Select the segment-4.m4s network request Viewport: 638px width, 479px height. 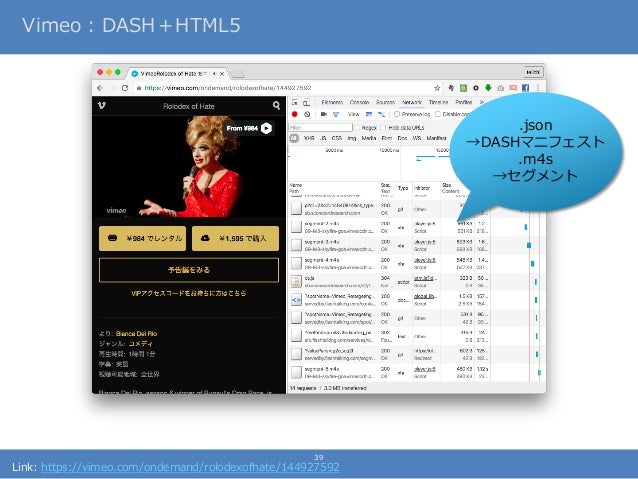415,263
